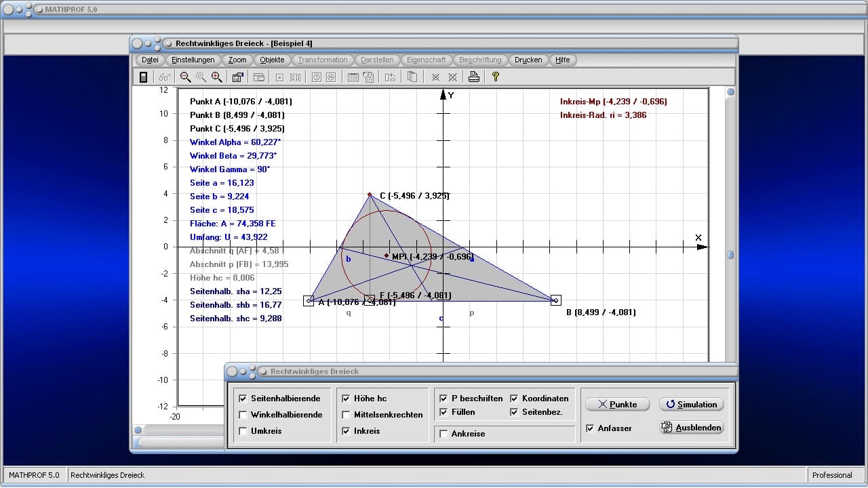Click the table grid toolbar icon
The width and height of the screenshot is (868, 488).
pyautogui.click(x=353, y=77)
